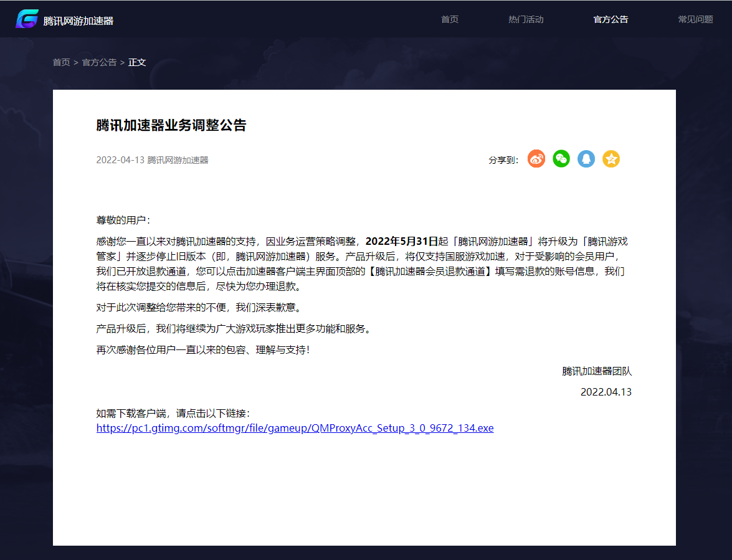Share the announcement via the WeChat icon
Viewport: 732px width, 560px height.
[x=561, y=159]
